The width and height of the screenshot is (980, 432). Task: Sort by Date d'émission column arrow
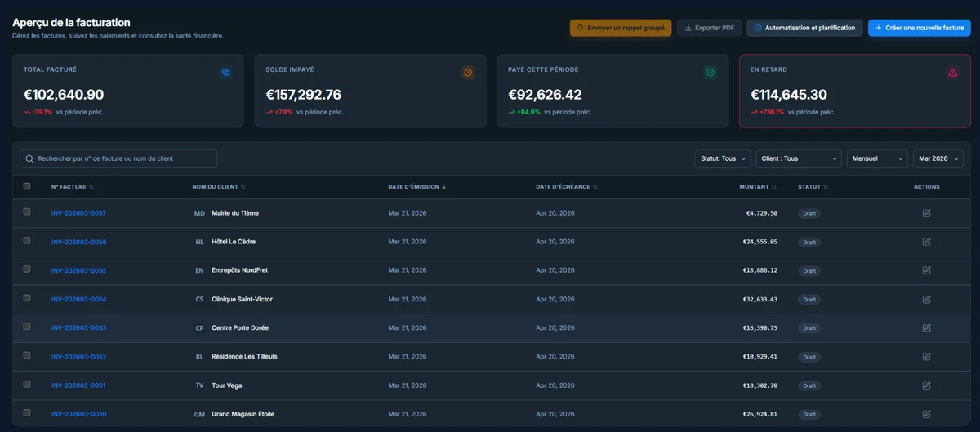click(443, 187)
